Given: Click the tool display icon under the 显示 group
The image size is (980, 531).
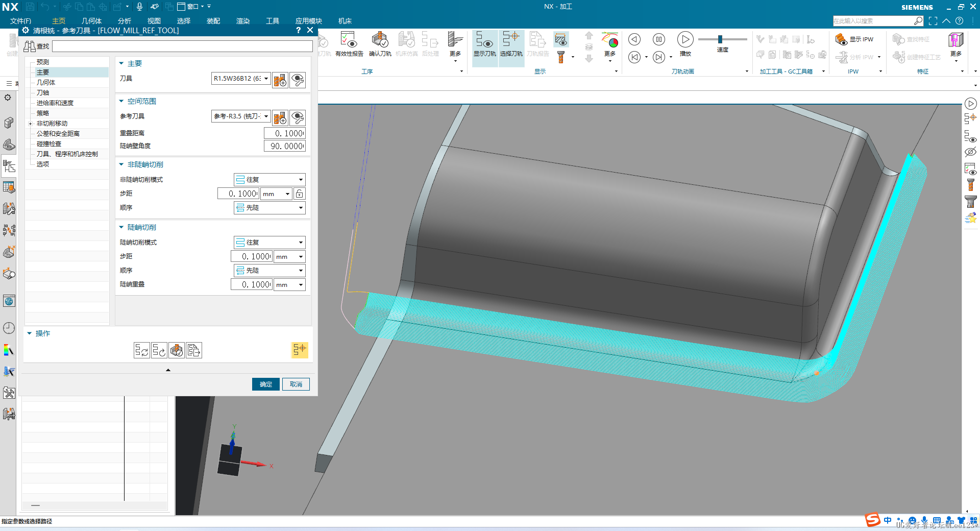Looking at the screenshot, I should tap(561, 56).
